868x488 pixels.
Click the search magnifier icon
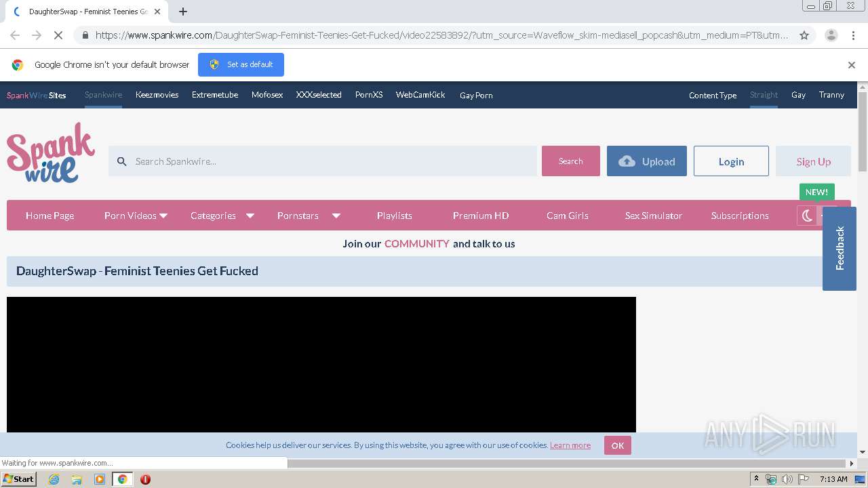tap(122, 161)
